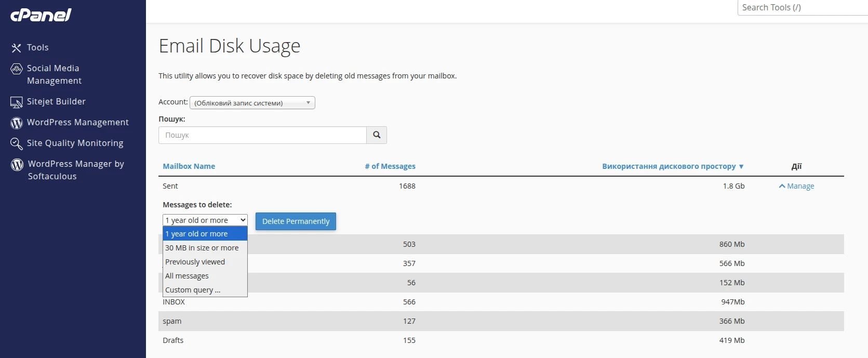Click the Tools wrench icon
Image resolution: width=868 pixels, height=358 pixels.
(17, 48)
